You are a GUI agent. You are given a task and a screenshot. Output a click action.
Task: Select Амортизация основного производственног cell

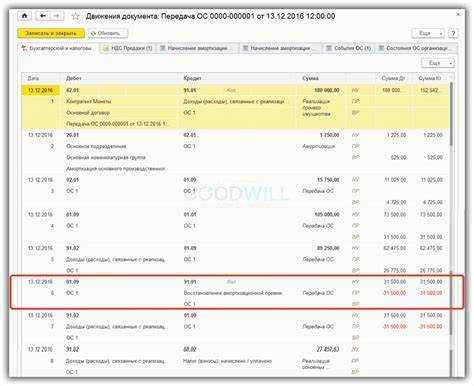pyautogui.click(x=116, y=169)
